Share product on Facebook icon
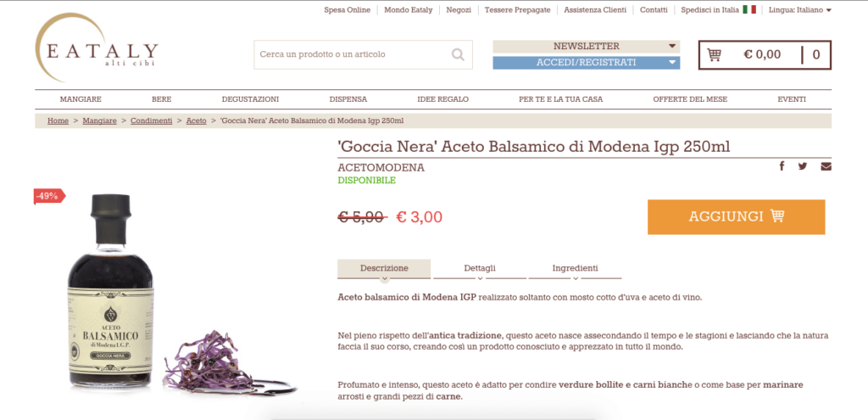Screen dimensions: 868x420 (x=782, y=165)
